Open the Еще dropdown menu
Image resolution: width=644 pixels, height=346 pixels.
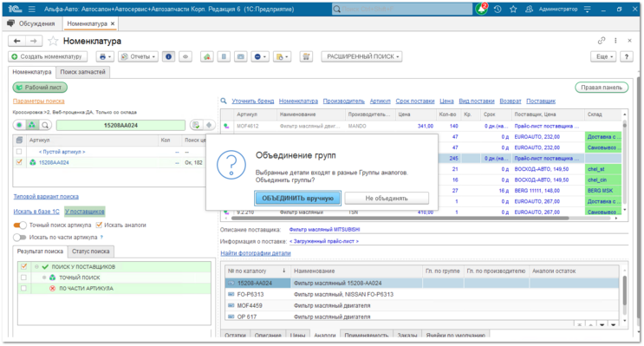click(x=604, y=56)
